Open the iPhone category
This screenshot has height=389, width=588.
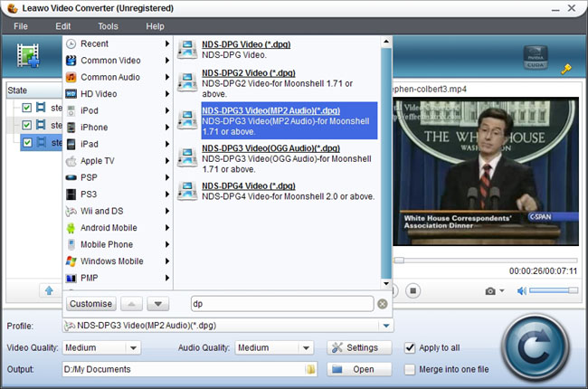(118, 128)
